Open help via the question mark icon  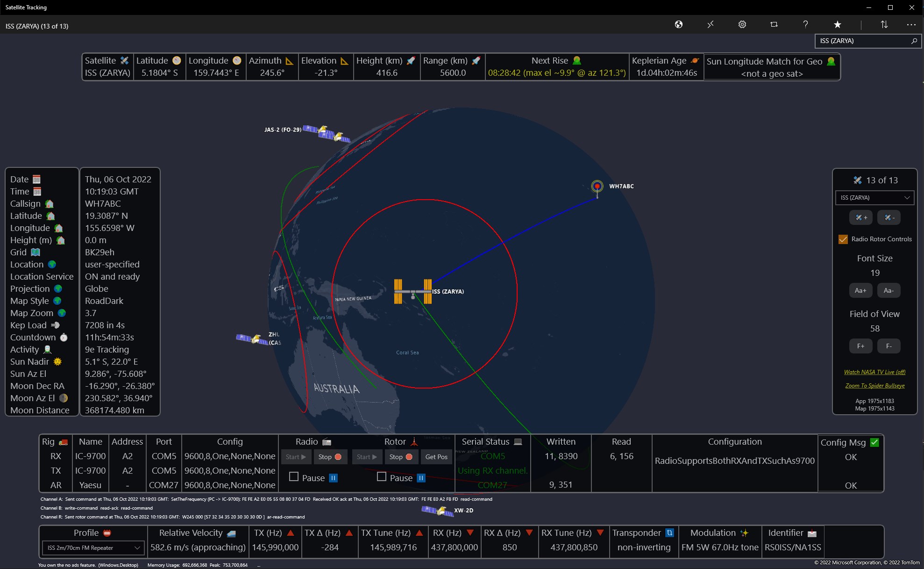click(x=805, y=24)
